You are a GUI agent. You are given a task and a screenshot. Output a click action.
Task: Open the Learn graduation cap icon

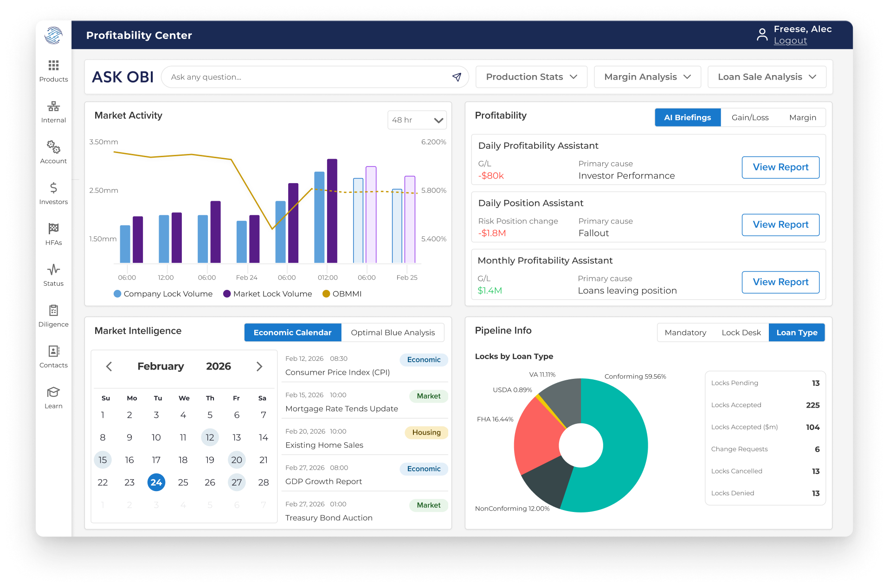pos(53,392)
